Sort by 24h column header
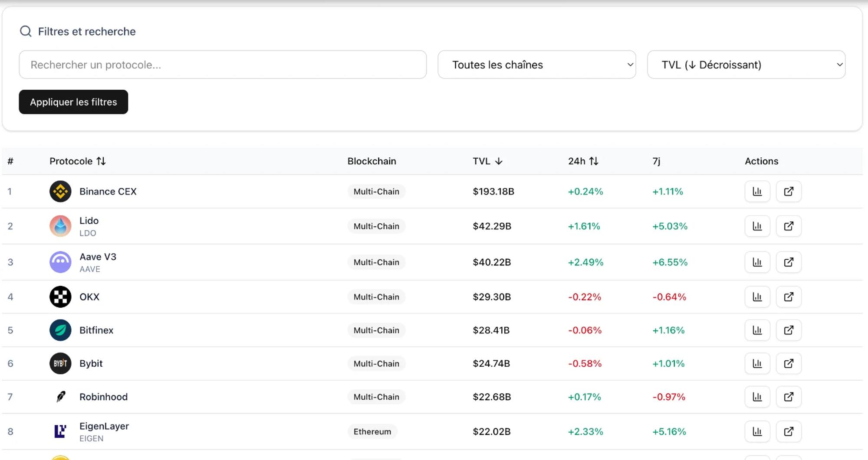The width and height of the screenshot is (868, 460). [583, 161]
